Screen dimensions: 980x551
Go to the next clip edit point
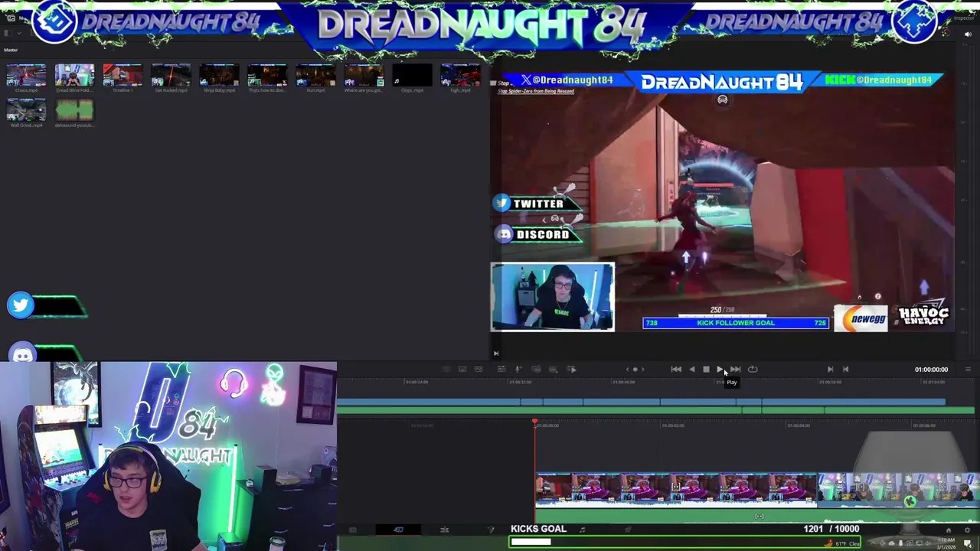(x=830, y=369)
